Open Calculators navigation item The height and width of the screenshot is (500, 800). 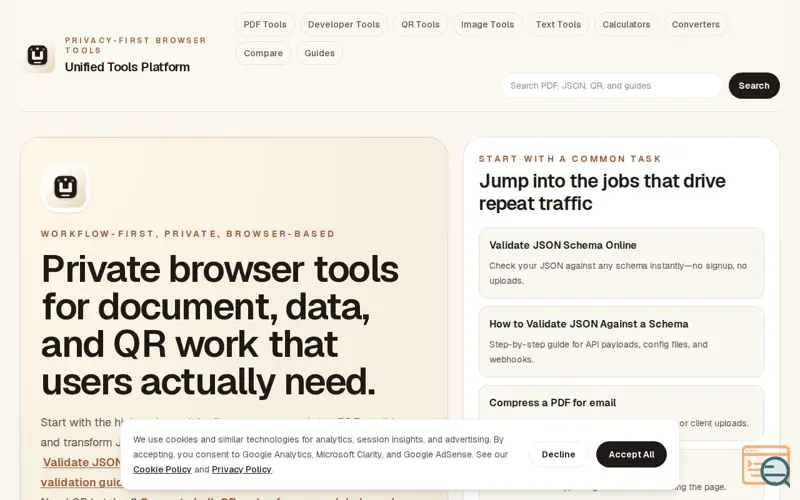pos(626,24)
